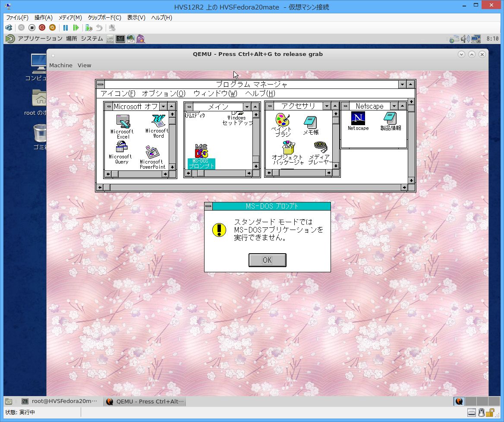The width and height of the screenshot is (504, 422).
Task: Click the QEMU taskbar button
Action: coord(145,401)
